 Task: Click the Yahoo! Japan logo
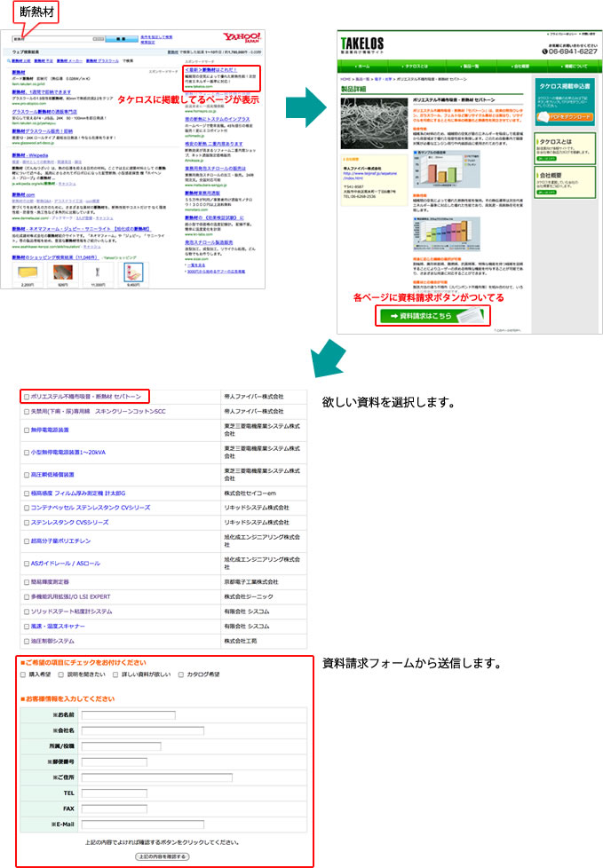(242, 37)
